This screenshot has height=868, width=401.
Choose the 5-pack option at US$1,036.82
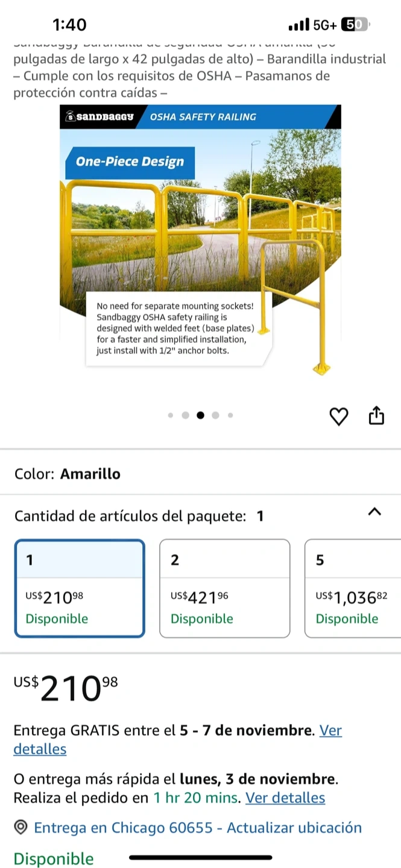coord(353,588)
